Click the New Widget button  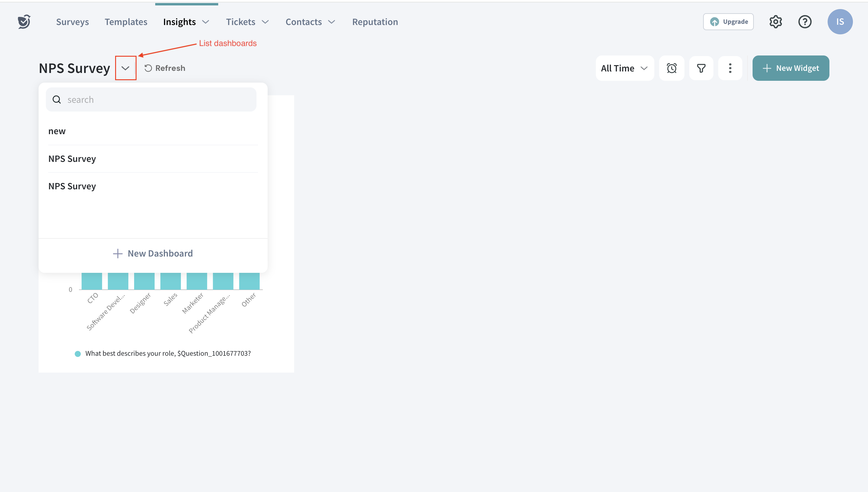click(x=790, y=68)
